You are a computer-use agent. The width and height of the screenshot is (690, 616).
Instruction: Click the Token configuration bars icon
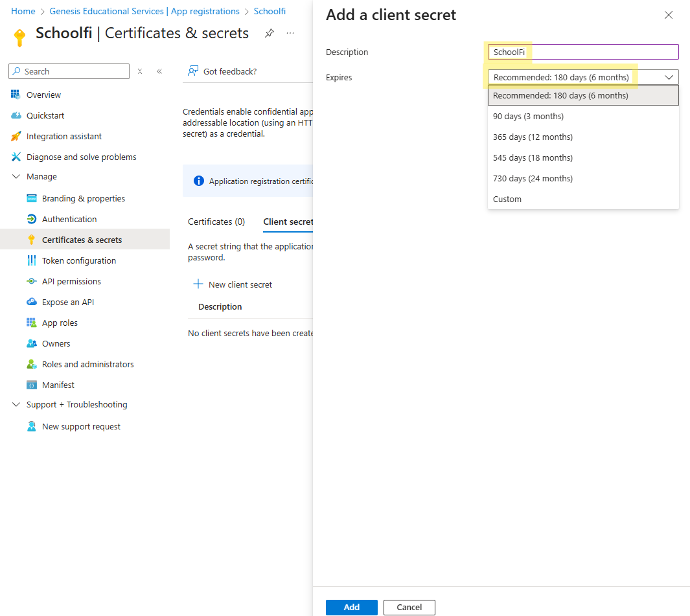32,260
